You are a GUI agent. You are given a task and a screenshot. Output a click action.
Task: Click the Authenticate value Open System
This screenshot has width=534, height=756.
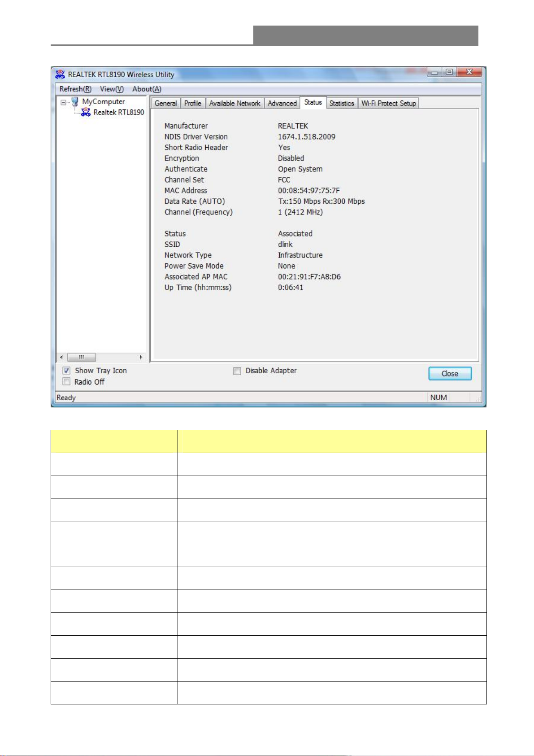(x=300, y=169)
